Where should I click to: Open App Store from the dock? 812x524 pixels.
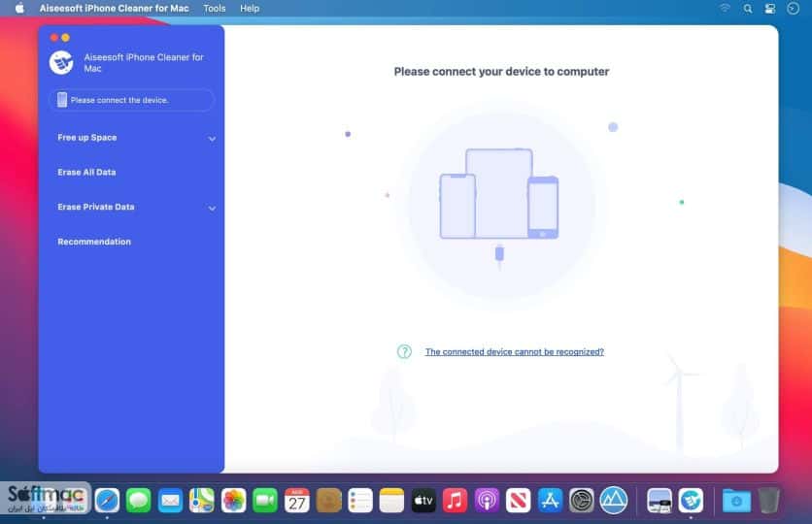coord(550,500)
